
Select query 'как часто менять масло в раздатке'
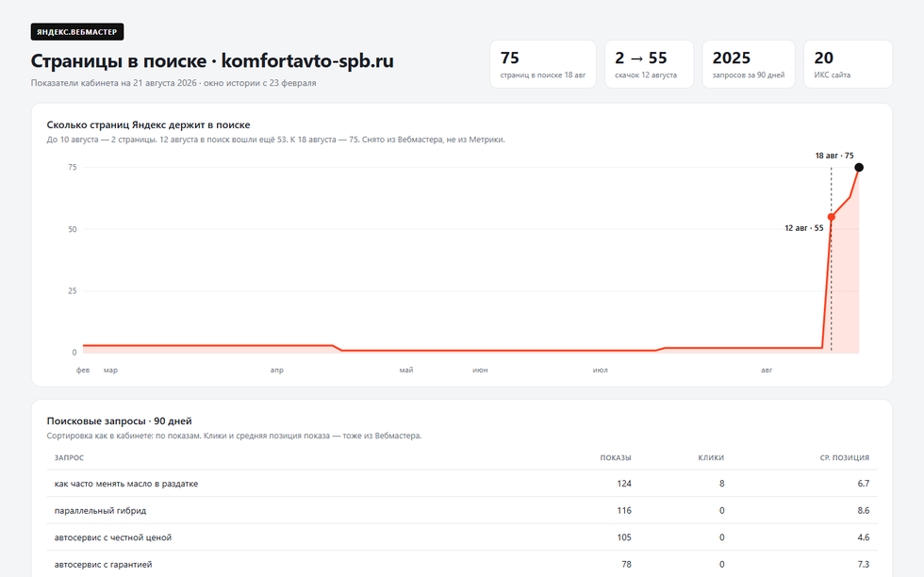[126, 484]
